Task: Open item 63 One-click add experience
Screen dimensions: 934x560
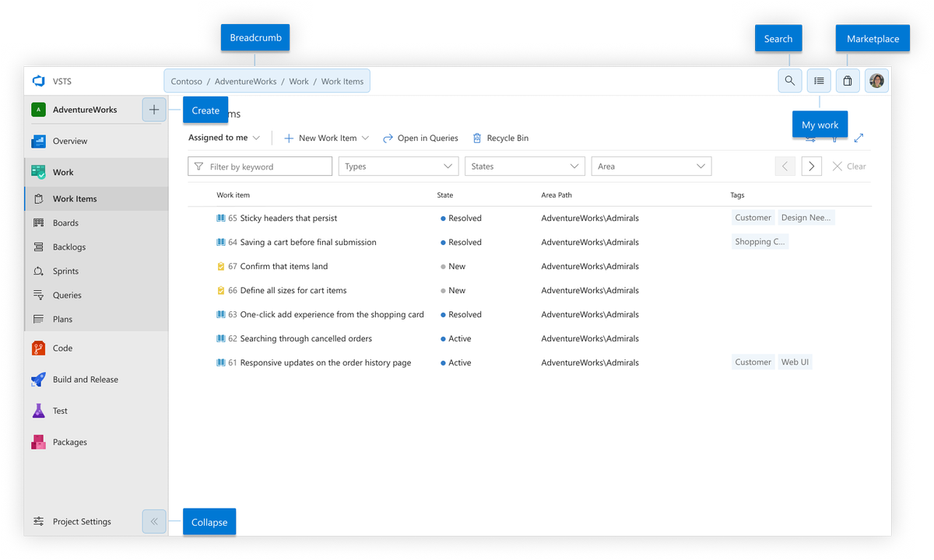Action: [332, 314]
